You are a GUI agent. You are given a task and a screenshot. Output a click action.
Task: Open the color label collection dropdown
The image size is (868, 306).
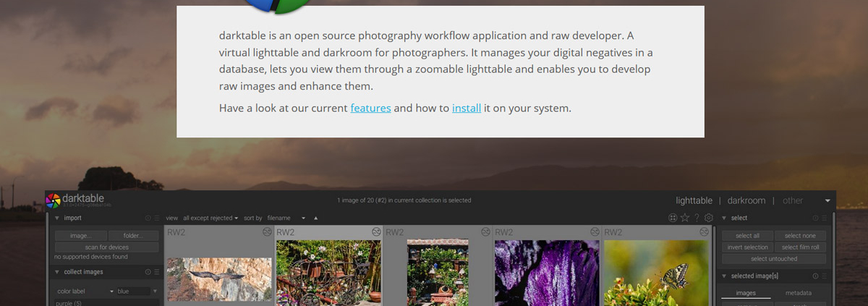point(85,291)
